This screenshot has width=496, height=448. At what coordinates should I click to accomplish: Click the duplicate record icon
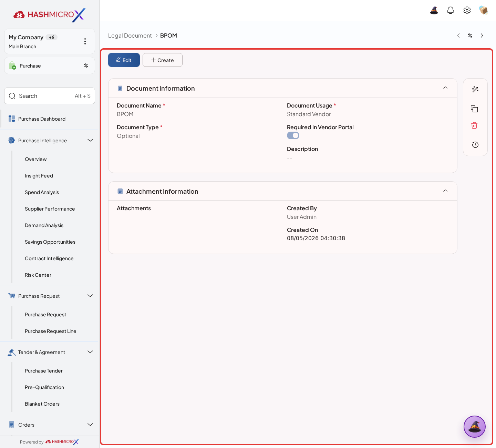coord(474,109)
